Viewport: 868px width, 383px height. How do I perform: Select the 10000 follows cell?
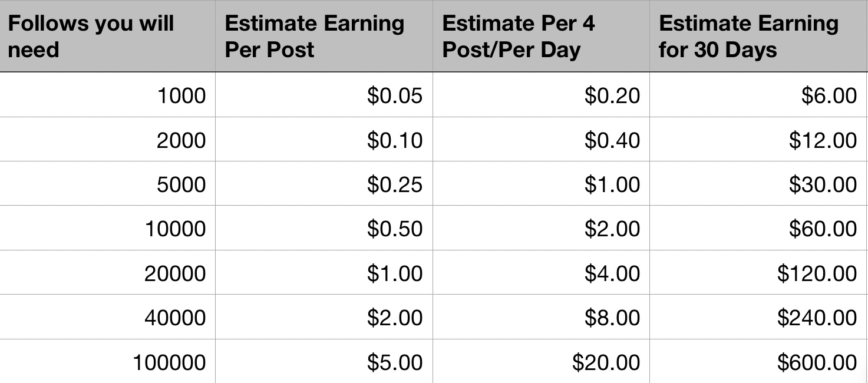pyautogui.click(x=107, y=229)
